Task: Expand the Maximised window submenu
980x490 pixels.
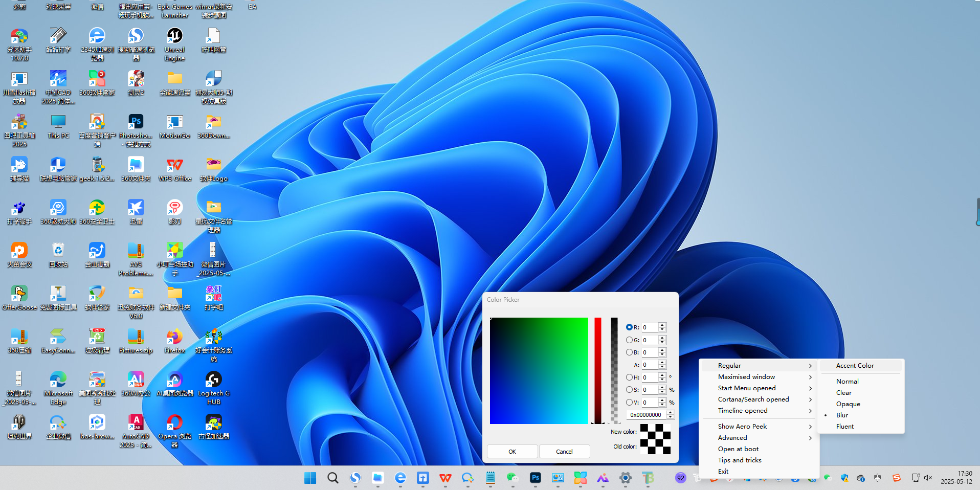Action: click(x=746, y=376)
